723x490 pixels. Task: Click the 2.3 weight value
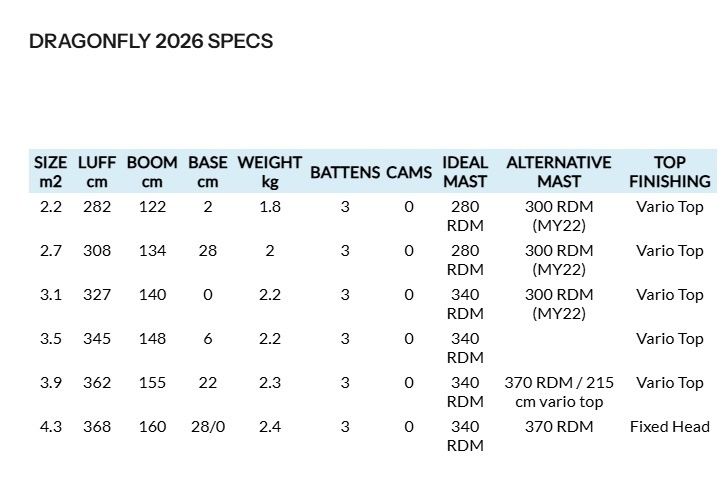[x=270, y=383]
